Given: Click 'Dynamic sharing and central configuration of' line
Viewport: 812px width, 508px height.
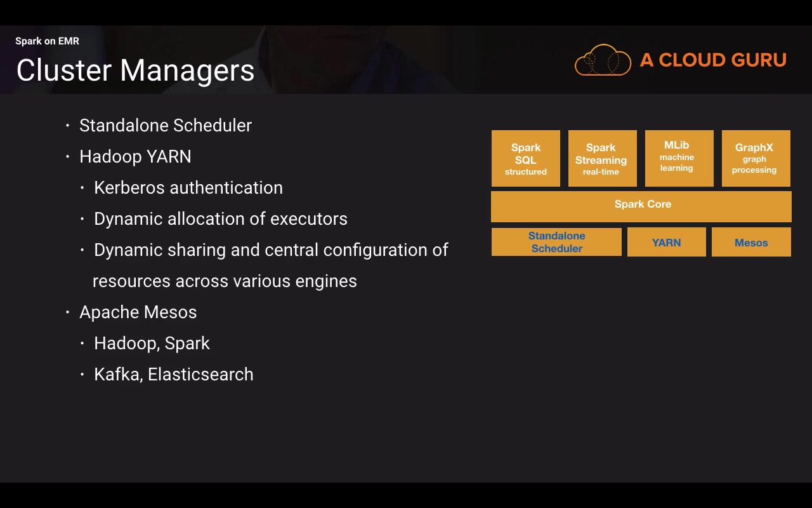Looking at the screenshot, I should click(x=271, y=250).
